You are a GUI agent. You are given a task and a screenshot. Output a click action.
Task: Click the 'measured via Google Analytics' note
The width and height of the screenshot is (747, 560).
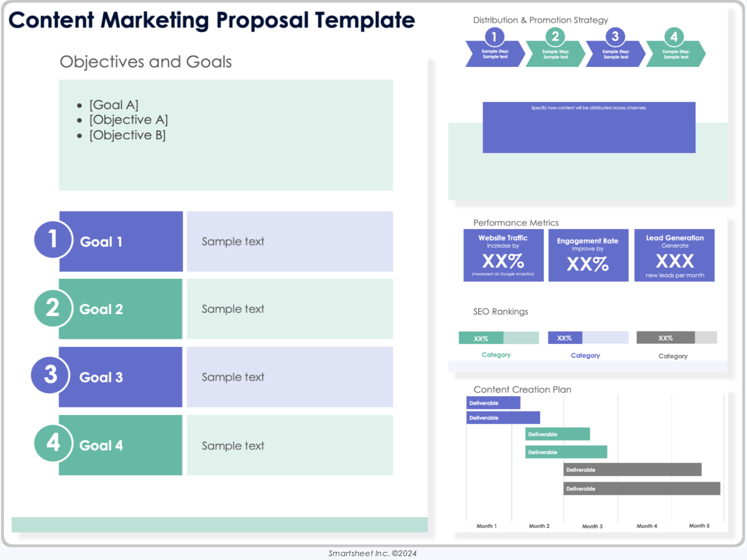(503, 274)
